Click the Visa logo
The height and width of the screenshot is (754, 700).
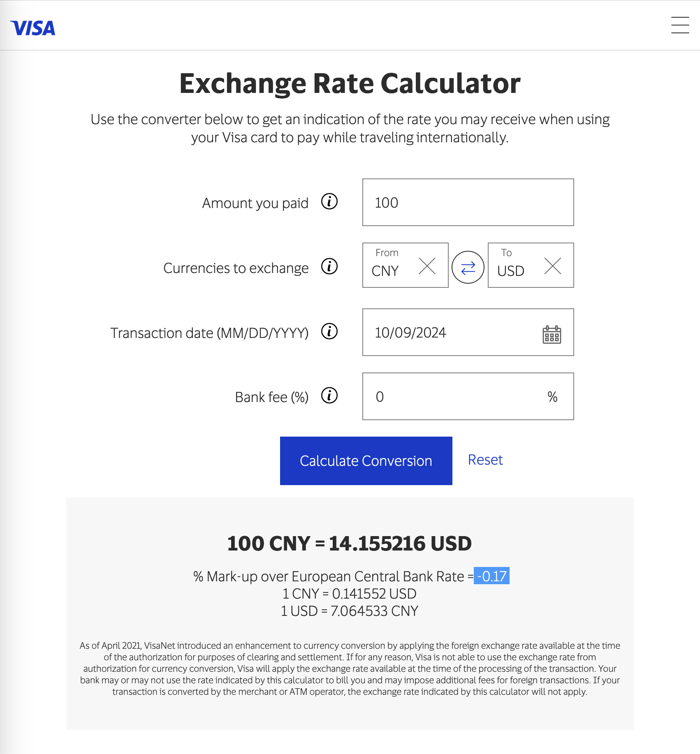click(33, 28)
